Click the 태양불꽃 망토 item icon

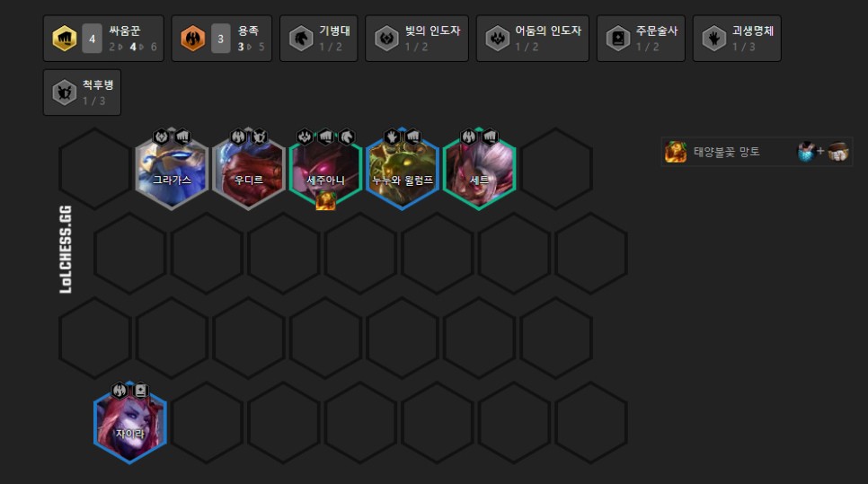pos(676,152)
